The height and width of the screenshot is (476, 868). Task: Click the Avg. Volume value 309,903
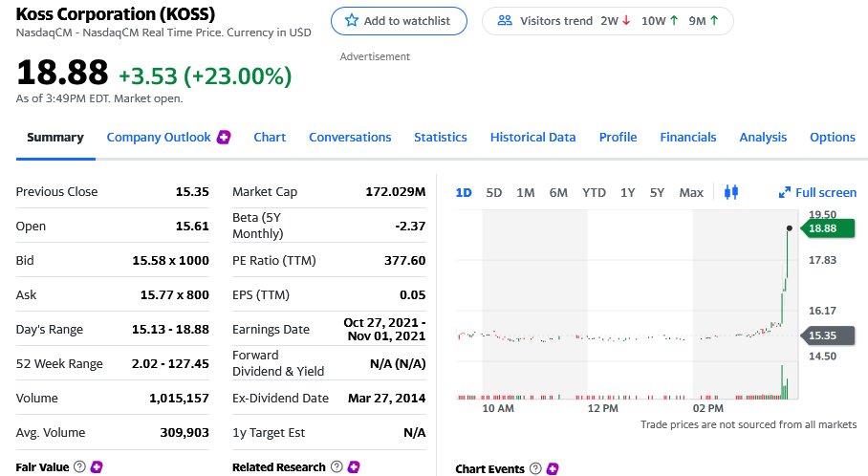pyautogui.click(x=184, y=432)
